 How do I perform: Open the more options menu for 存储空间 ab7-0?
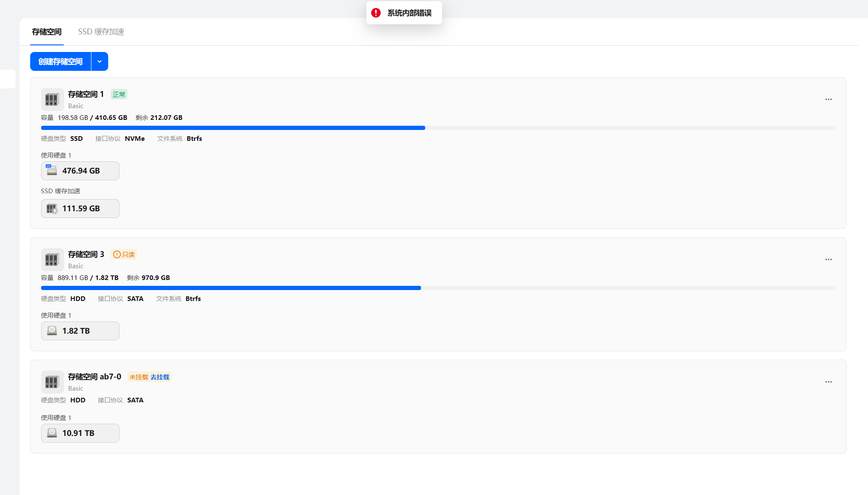point(828,382)
